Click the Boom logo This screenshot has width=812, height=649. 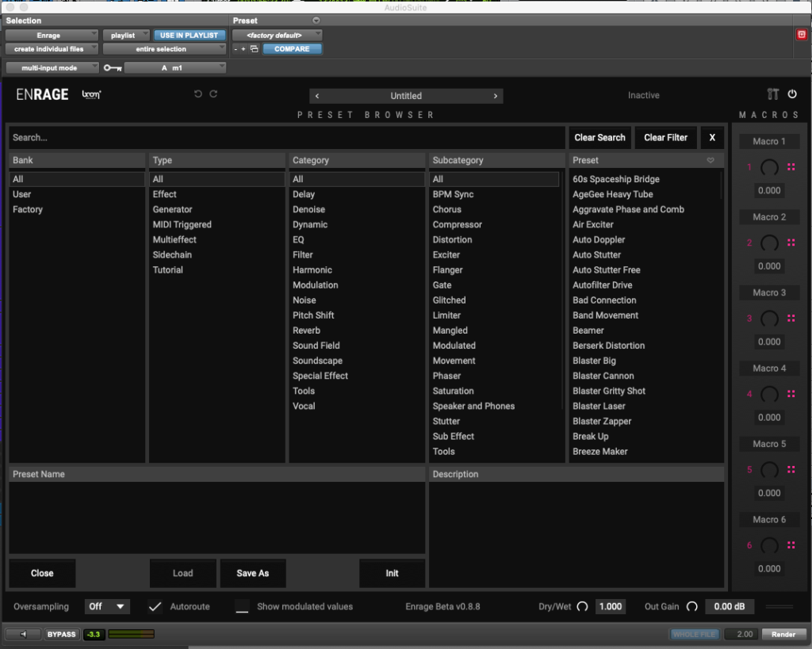tap(92, 94)
